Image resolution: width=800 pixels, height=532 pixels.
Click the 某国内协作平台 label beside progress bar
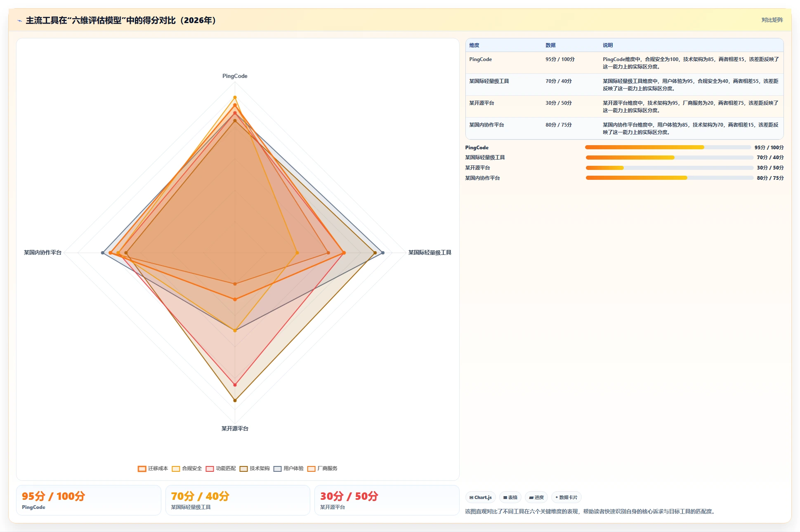tap(482, 178)
